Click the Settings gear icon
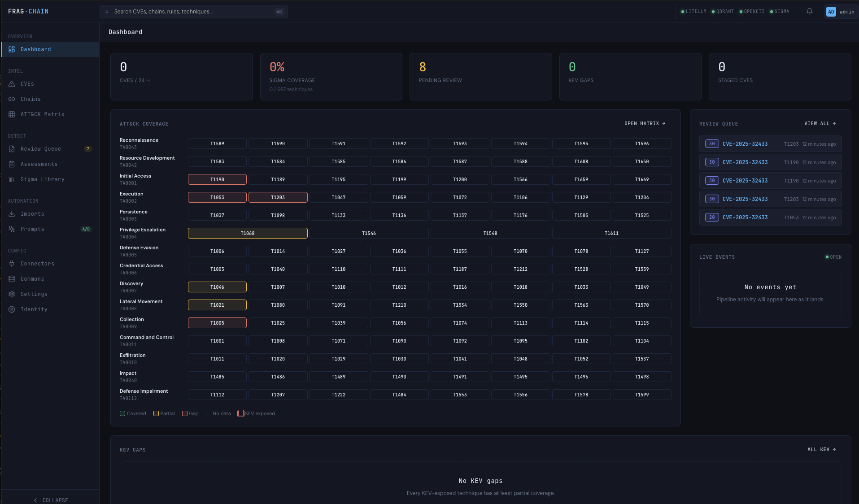The image size is (859, 504). click(x=12, y=294)
